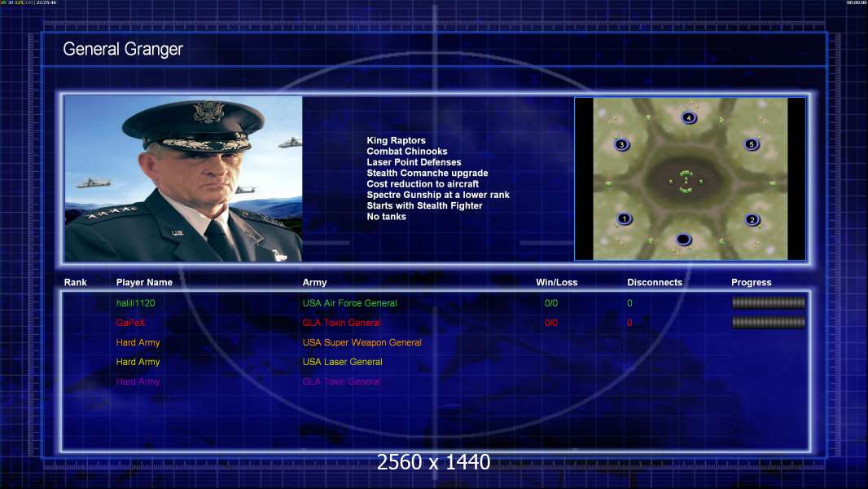
Task: Click Hard Army in USA Laser General row
Action: 138,362
